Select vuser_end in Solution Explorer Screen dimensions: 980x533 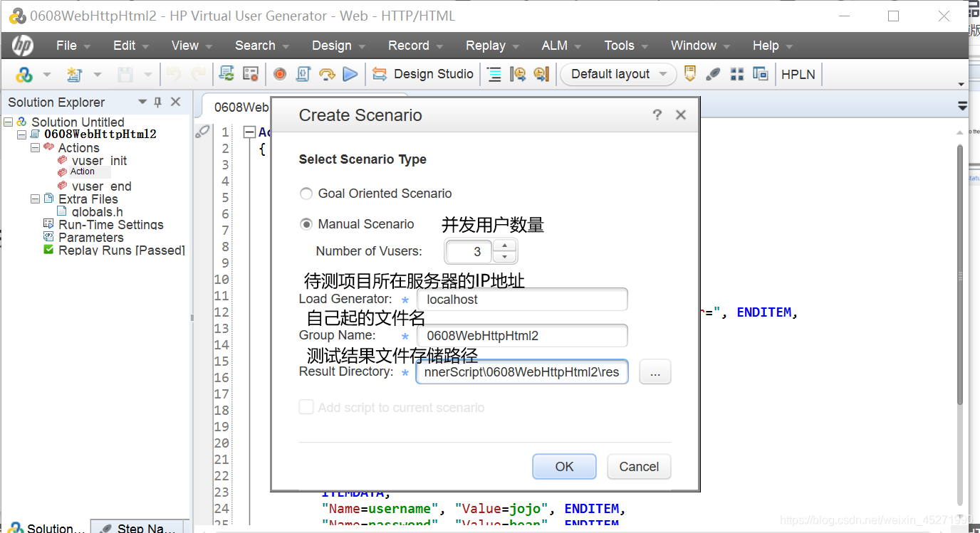click(101, 186)
